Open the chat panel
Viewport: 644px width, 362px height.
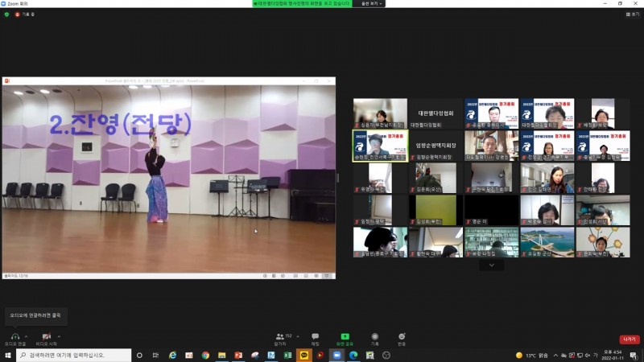coord(315,337)
